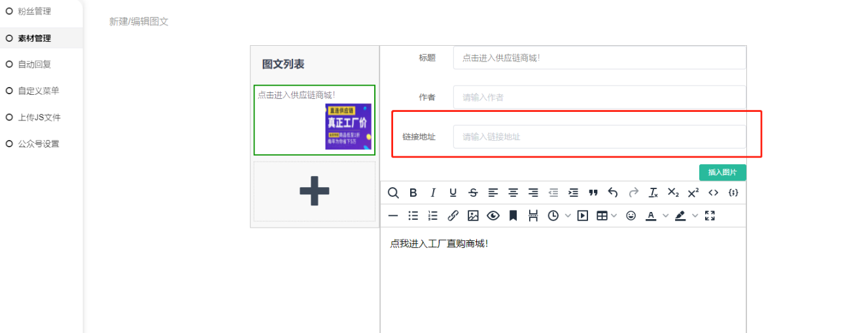Add new article with the plus box
868x333 pixels.
(x=315, y=191)
